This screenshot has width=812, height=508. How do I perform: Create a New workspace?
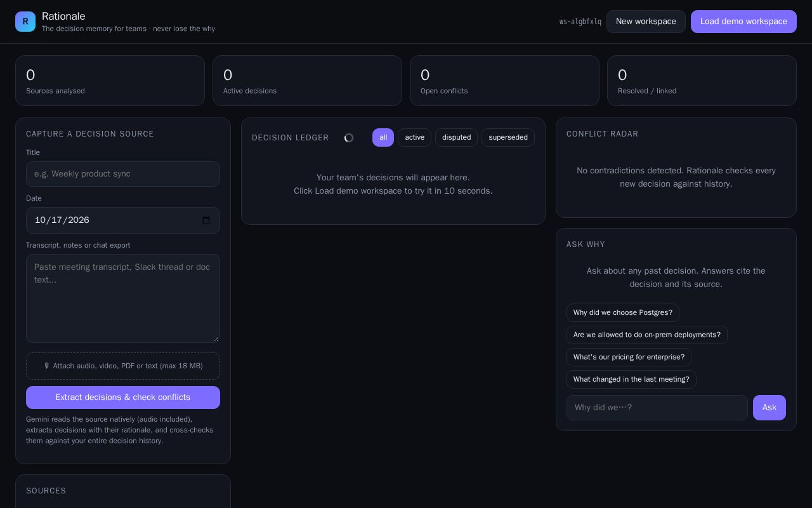click(x=646, y=22)
